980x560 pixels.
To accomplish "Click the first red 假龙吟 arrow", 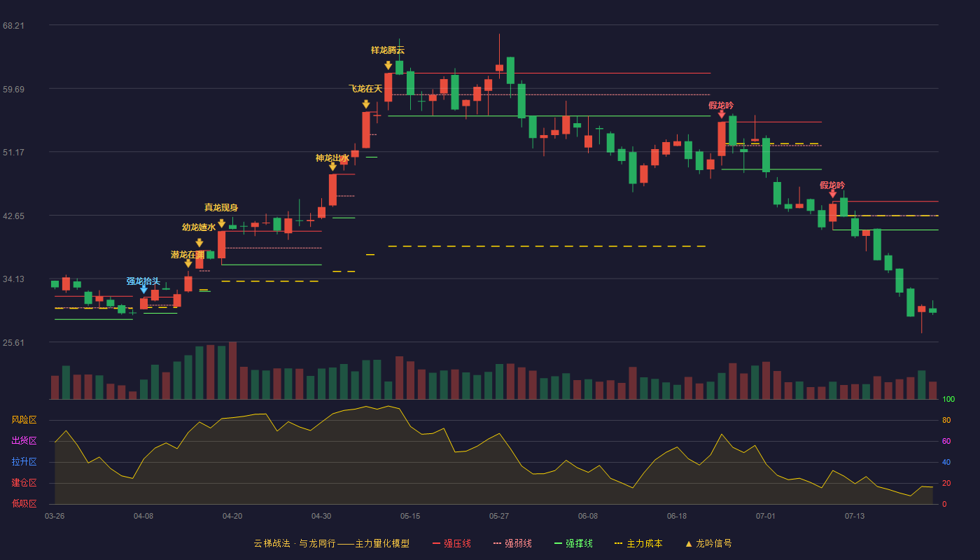I will (x=722, y=114).
